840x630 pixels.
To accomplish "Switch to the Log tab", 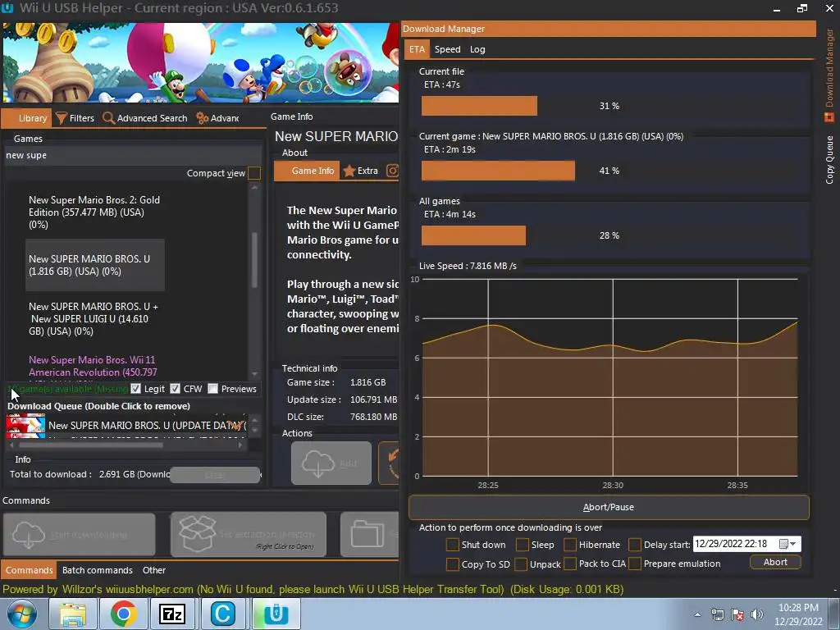I will [x=477, y=49].
